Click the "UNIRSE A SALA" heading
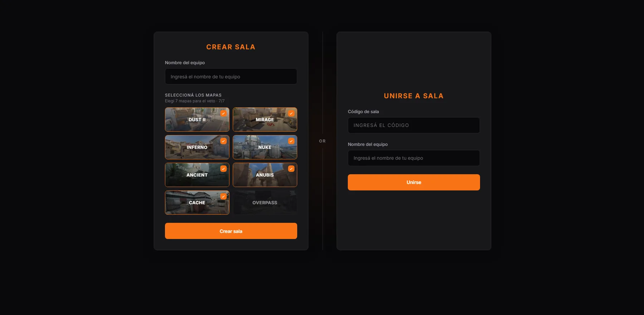 click(414, 96)
